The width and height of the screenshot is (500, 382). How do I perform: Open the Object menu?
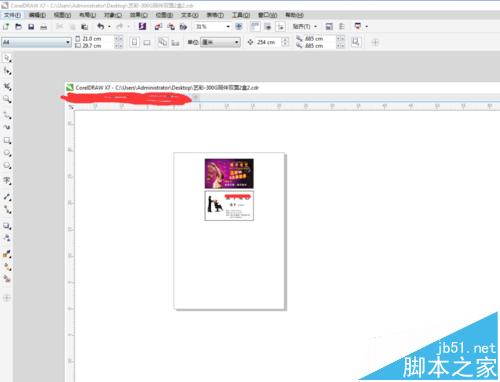pos(112,15)
